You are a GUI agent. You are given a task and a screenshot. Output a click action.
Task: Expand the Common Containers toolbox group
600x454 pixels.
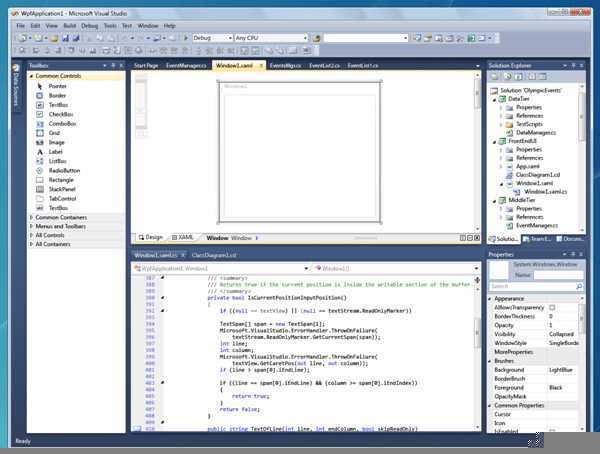tap(32, 217)
